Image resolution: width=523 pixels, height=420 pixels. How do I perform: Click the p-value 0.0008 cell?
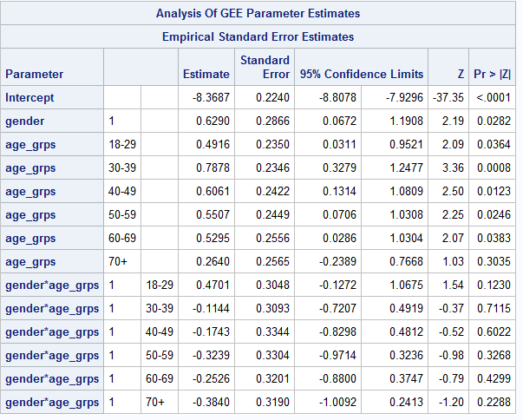[x=494, y=167]
